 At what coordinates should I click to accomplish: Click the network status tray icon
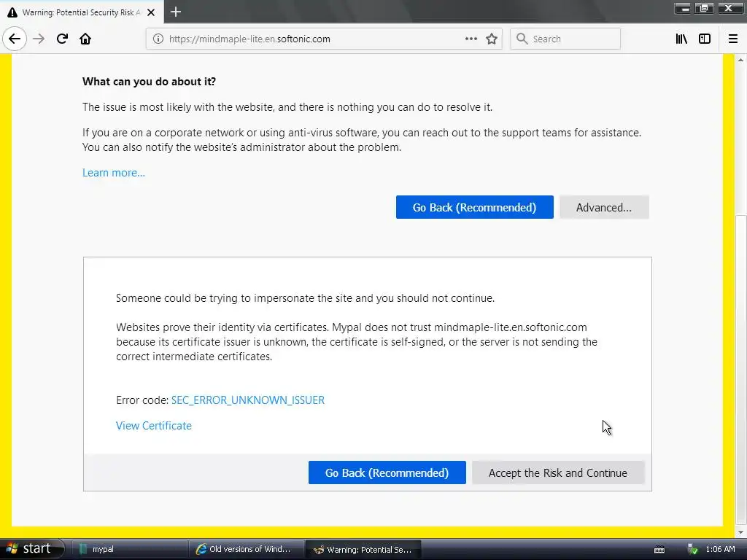(693, 549)
